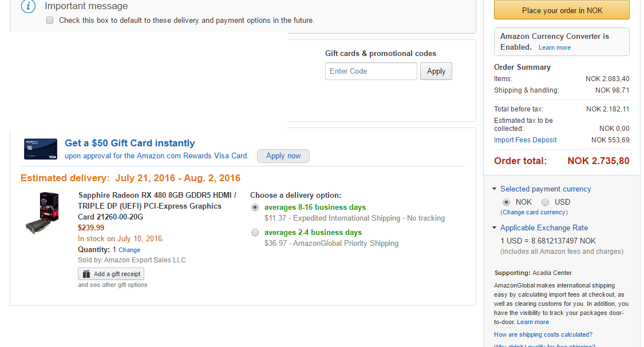The width and height of the screenshot is (644, 347).
Task: Click Apply now for the Rewards Visa Card
Action: pos(283,156)
